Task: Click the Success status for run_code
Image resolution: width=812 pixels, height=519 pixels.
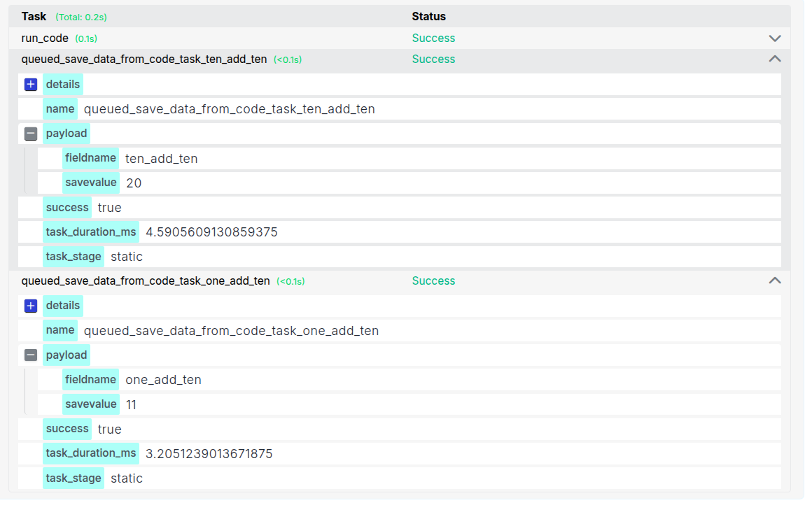Action: [433, 38]
